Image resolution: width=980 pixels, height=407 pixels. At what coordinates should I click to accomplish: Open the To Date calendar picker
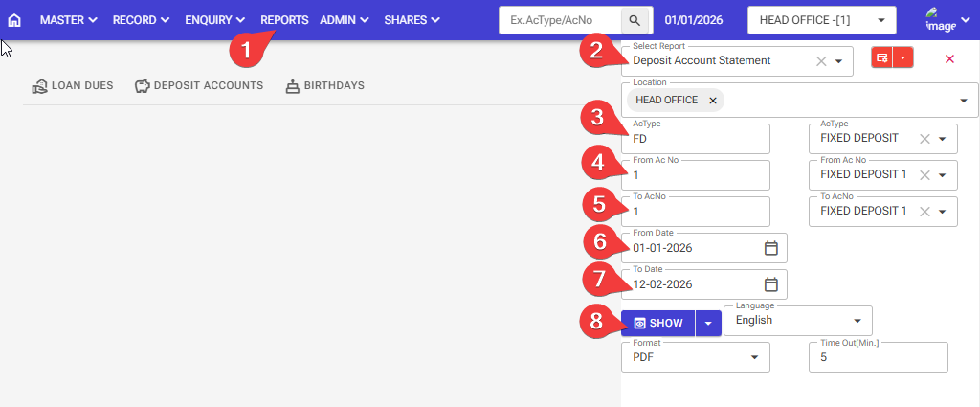[771, 284]
